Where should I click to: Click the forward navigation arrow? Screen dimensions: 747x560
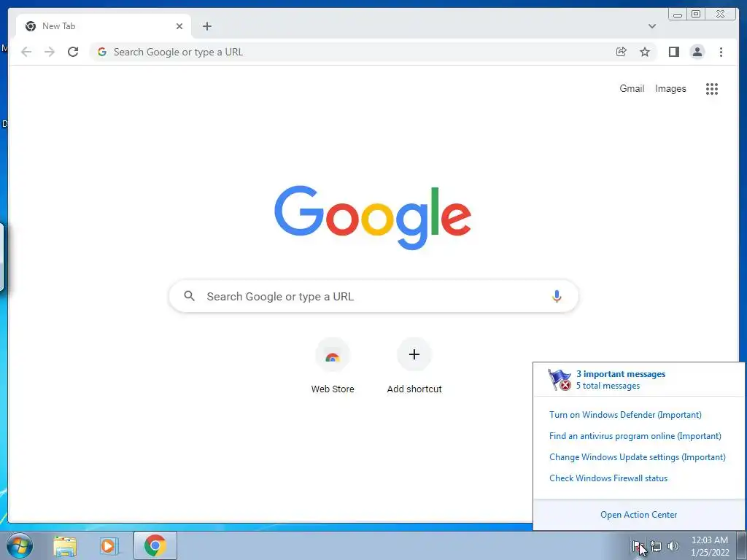pyautogui.click(x=50, y=52)
